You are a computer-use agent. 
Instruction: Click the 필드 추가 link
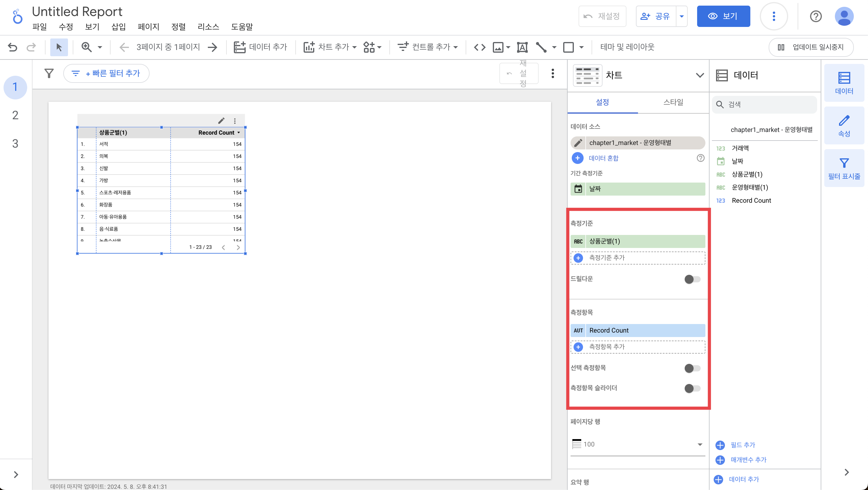(742, 445)
